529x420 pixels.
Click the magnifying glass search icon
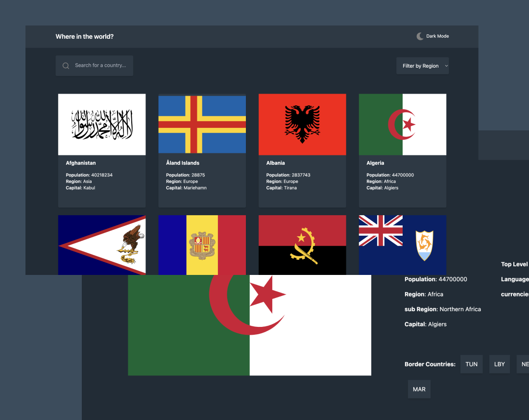(x=66, y=65)
